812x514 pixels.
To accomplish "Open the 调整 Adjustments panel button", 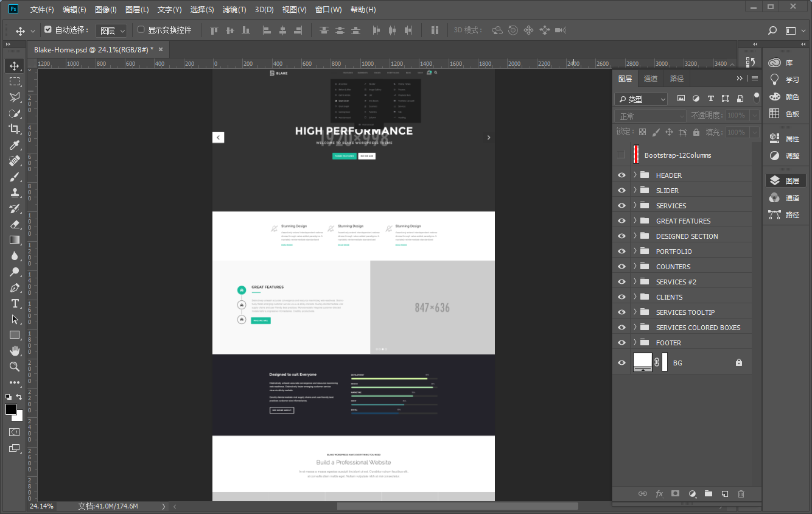I will coord(784,156).
